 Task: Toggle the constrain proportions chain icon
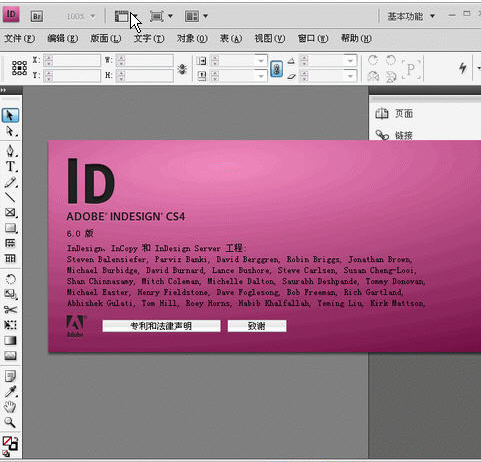pyautogui.click(x=276, y=68)
